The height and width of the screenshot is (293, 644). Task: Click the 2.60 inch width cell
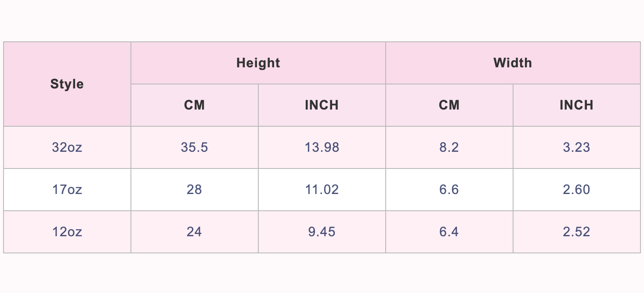[576, 190]
